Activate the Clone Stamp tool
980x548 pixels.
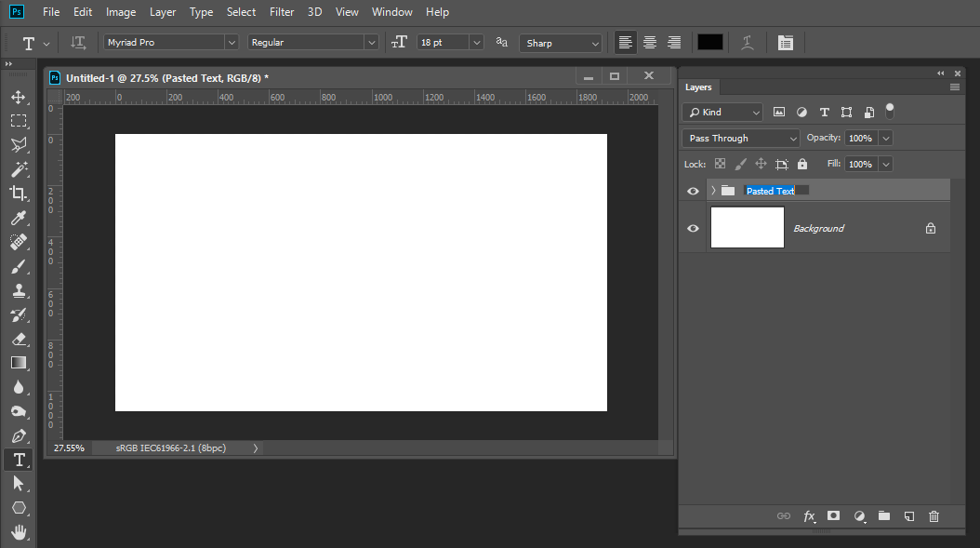coord(19,290)
